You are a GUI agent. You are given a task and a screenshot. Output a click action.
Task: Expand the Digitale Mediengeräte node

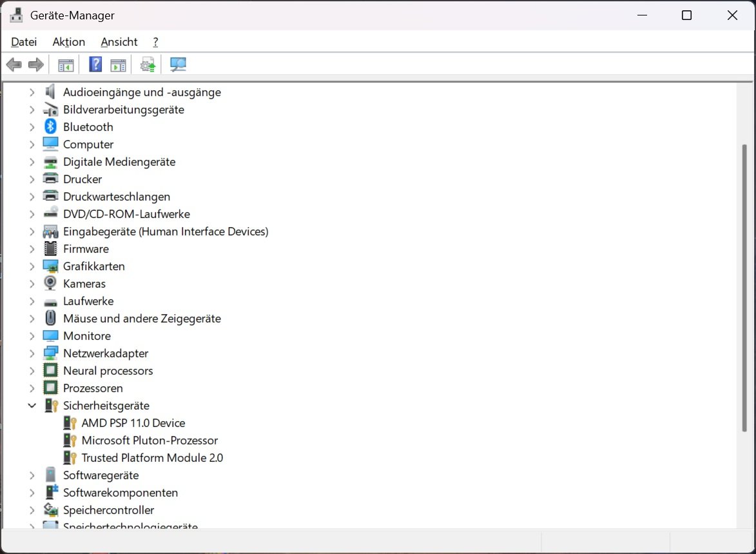32,162
